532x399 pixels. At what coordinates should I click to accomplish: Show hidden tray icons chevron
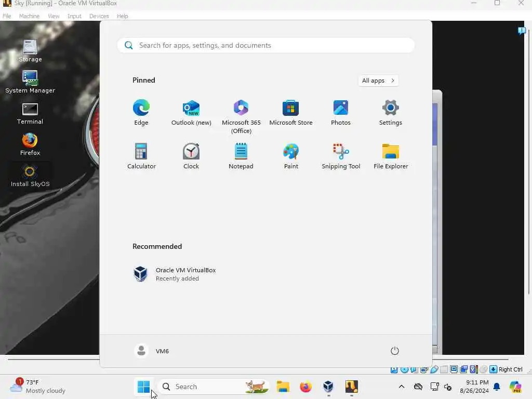pos(402,387)
